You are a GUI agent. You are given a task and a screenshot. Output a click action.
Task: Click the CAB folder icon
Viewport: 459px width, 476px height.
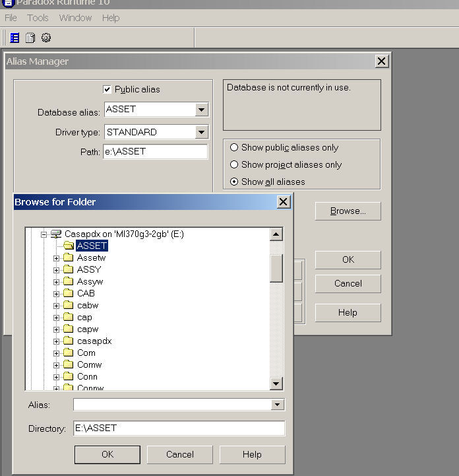(69, 293)
